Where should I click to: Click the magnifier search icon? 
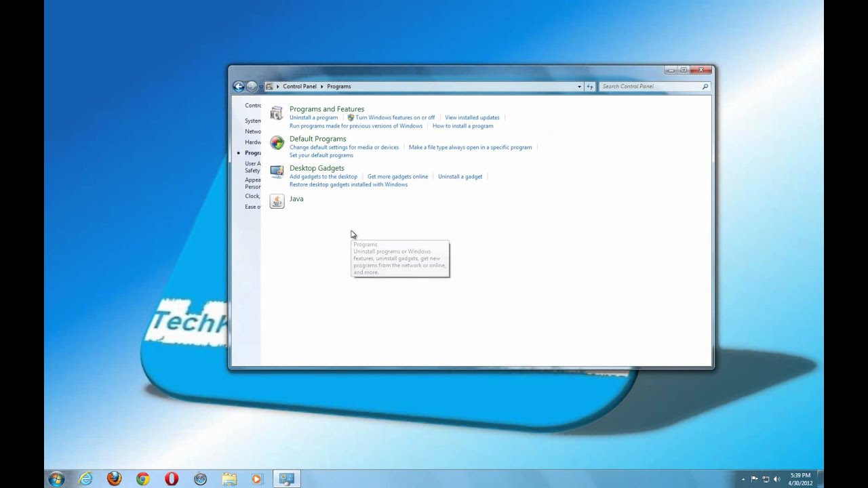click(705, 86)
